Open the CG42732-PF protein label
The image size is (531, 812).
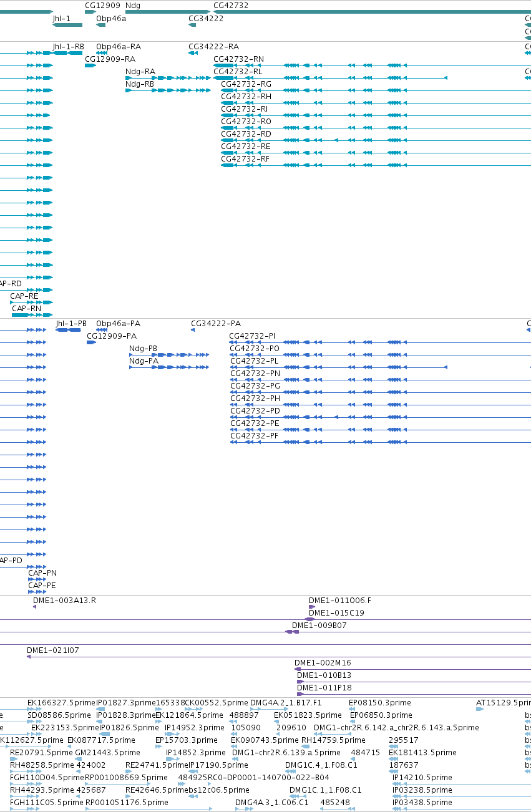point(255,436)
